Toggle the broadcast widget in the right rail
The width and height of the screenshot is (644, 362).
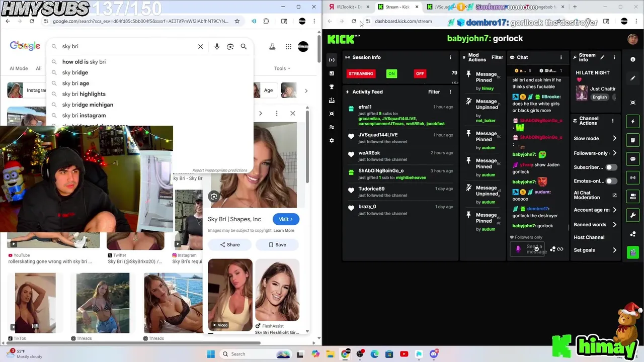click(x=633, y=177)
